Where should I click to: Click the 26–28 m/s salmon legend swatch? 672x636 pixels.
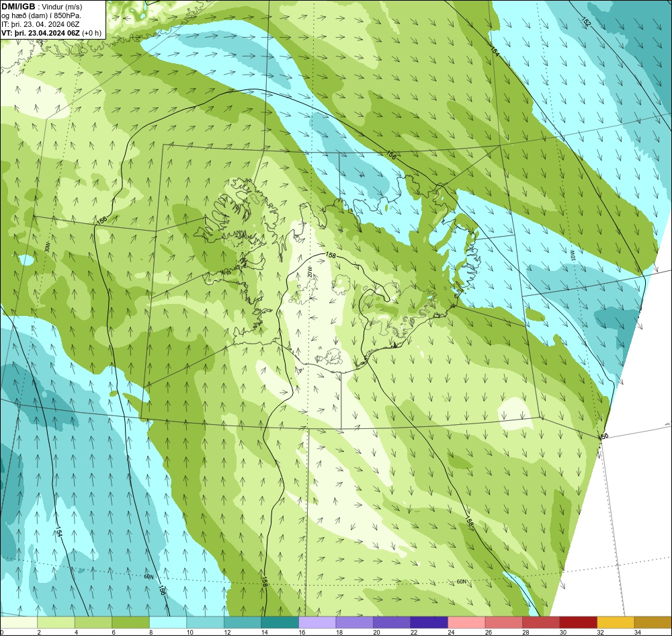pos(503,623)
